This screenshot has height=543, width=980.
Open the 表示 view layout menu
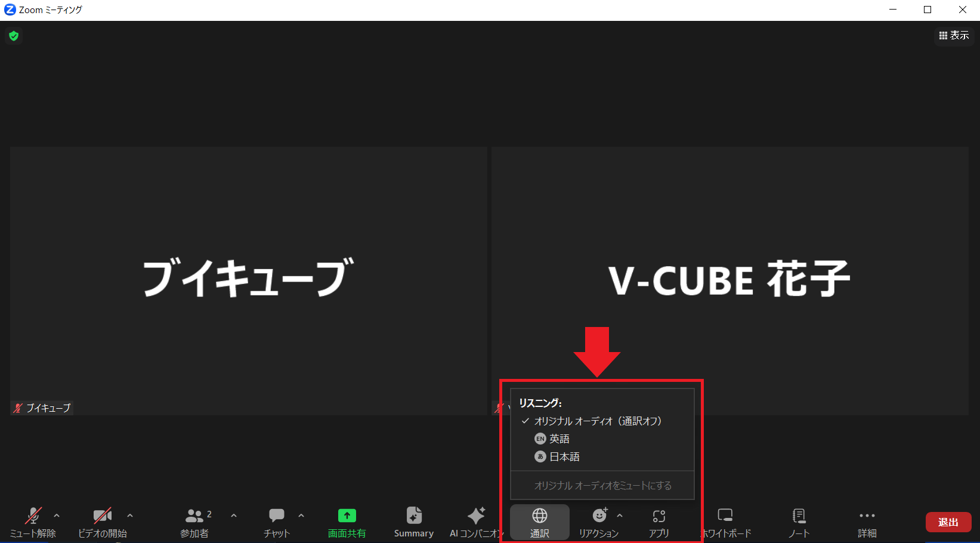click(954, 36)
